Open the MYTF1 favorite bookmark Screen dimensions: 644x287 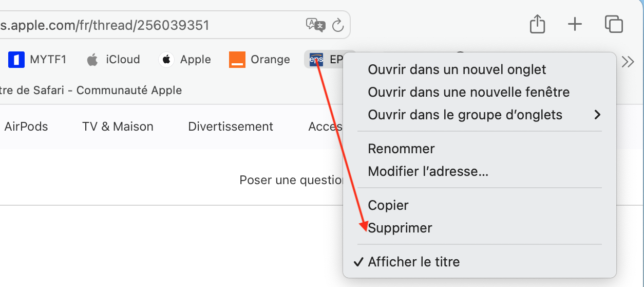pos(37,60)
